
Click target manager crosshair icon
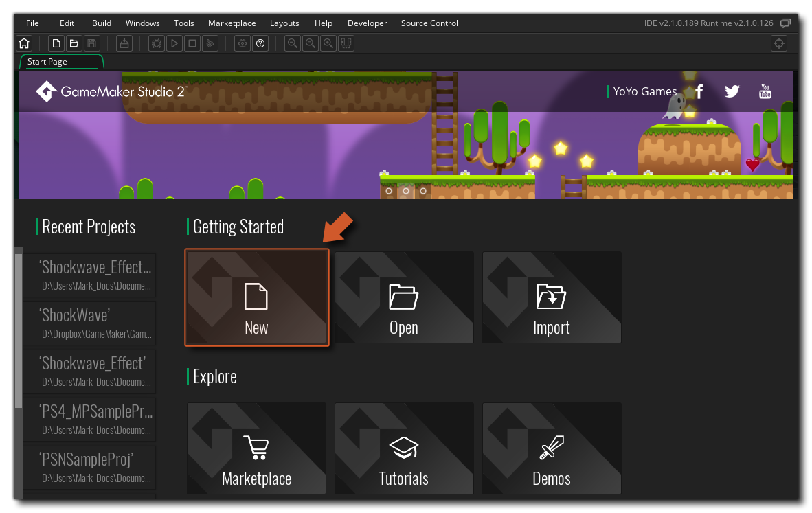[x=779, y=43]
